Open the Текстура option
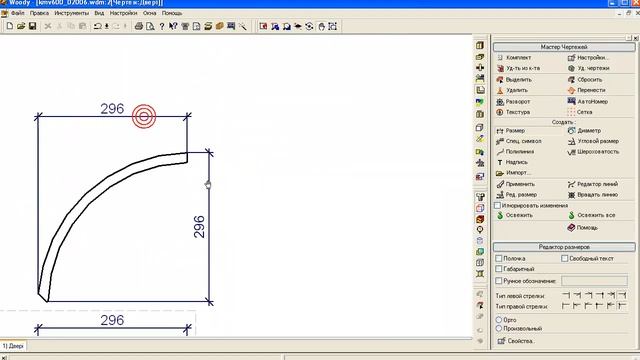The height and width of the screenshot is (360, 640). 513,112
